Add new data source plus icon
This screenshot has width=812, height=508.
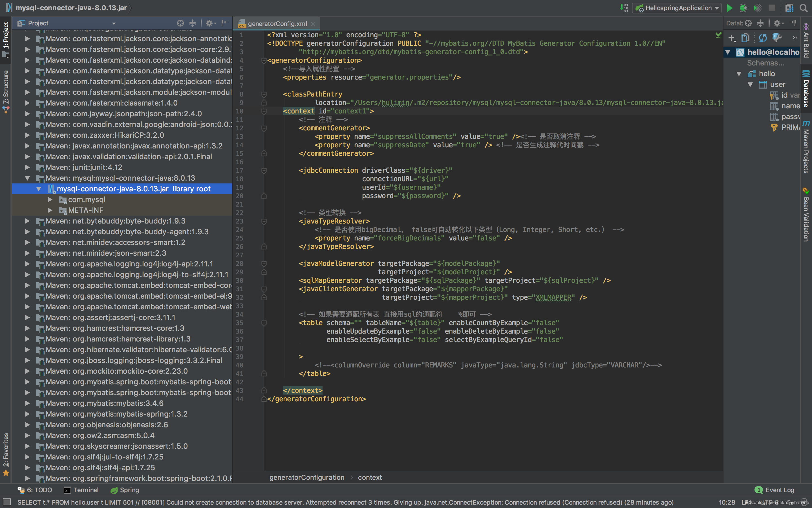pyautogui.click(x=732, y=38)
